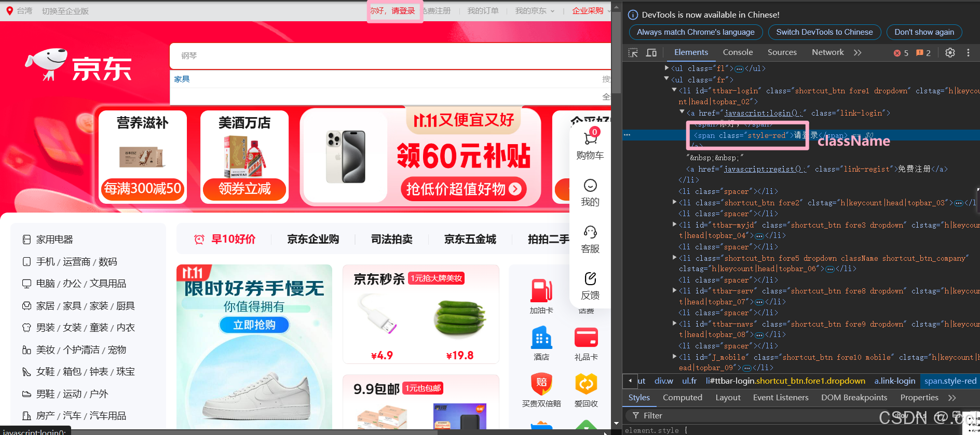Viewport: 980px width, 435px height.
Task: Click the 酒店 building icon
Action: pyautogui.click(x=541, y=338)
